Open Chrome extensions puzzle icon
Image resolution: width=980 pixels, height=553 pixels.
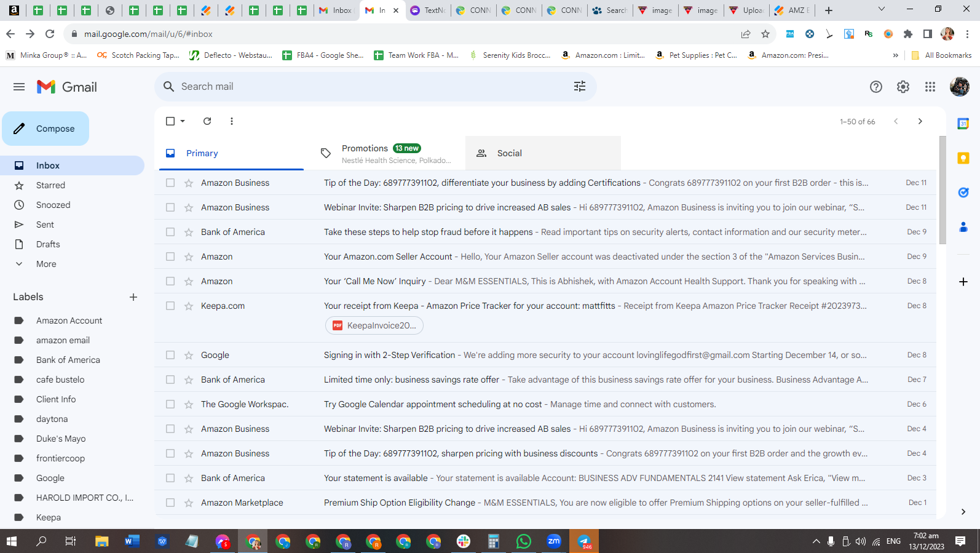click(908, 34)
